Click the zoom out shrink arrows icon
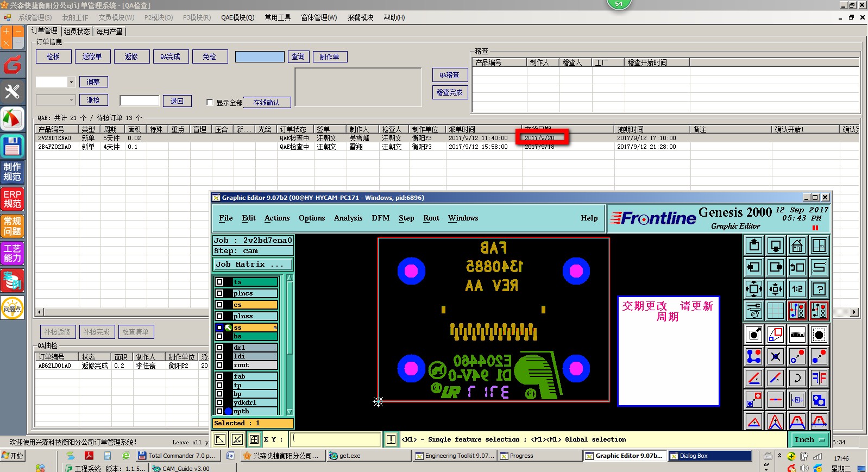Viewport: 868px width, 472px height. click(x=776, y=289)
